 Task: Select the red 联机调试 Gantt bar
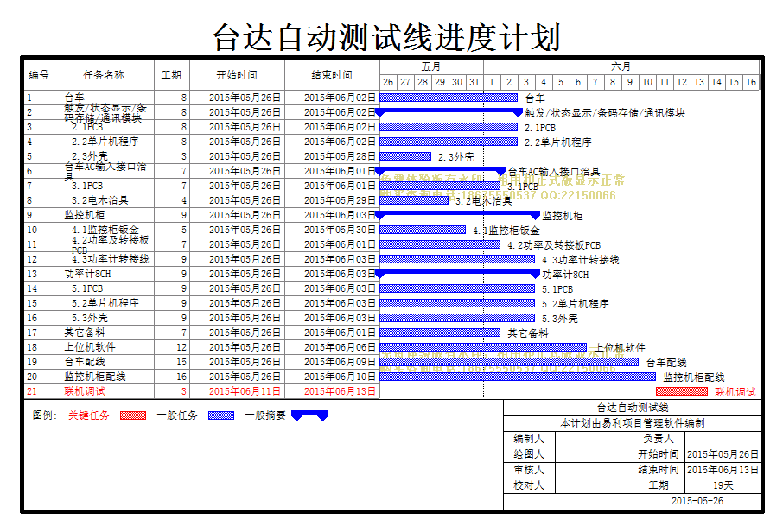[682, 391]
